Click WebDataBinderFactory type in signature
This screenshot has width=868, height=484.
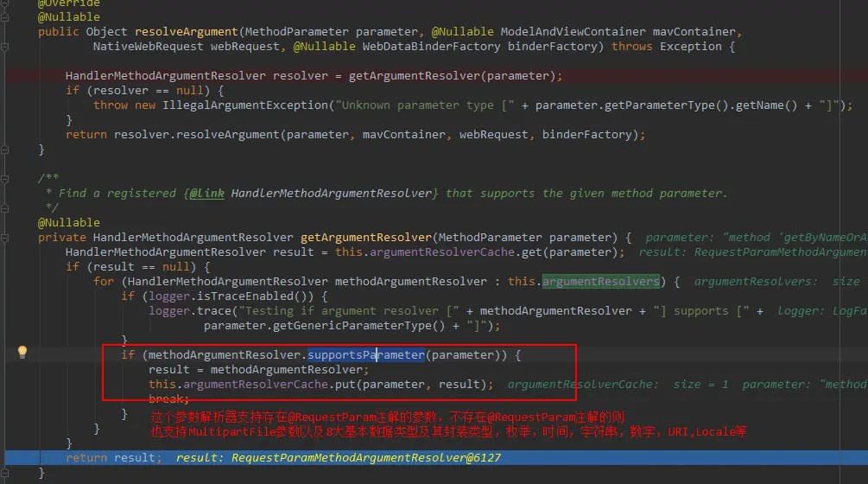[x=431, y=47]
